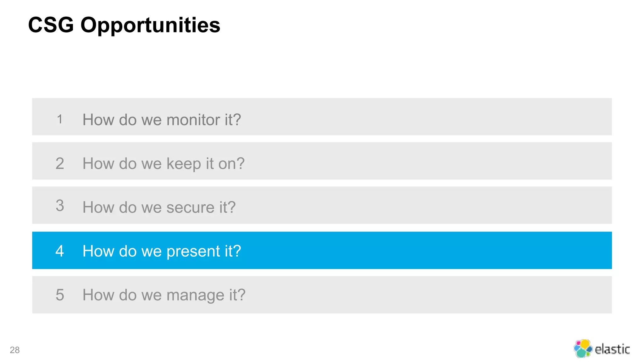The height and width of the screenshot is (362, 644).
Task: Select the number 4 in the blue row
Action: click(x=60, y=251)
